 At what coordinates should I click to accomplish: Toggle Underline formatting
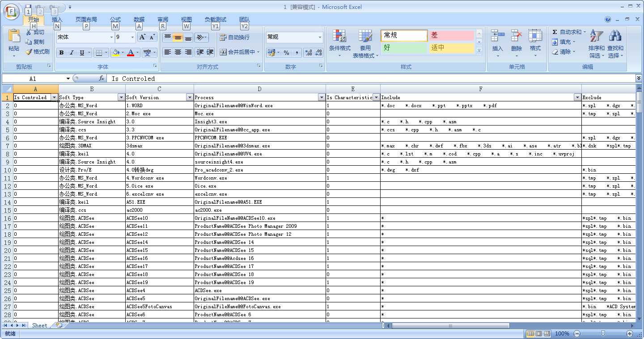(82, 53)
